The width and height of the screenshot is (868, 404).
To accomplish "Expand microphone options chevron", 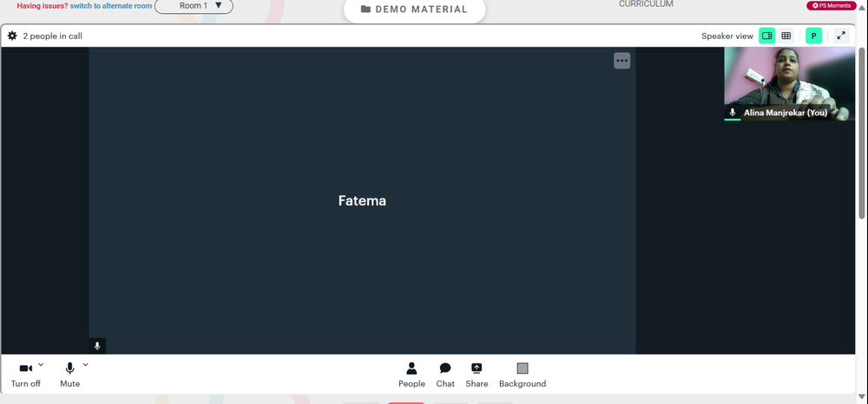I will (x=85, y=364).
